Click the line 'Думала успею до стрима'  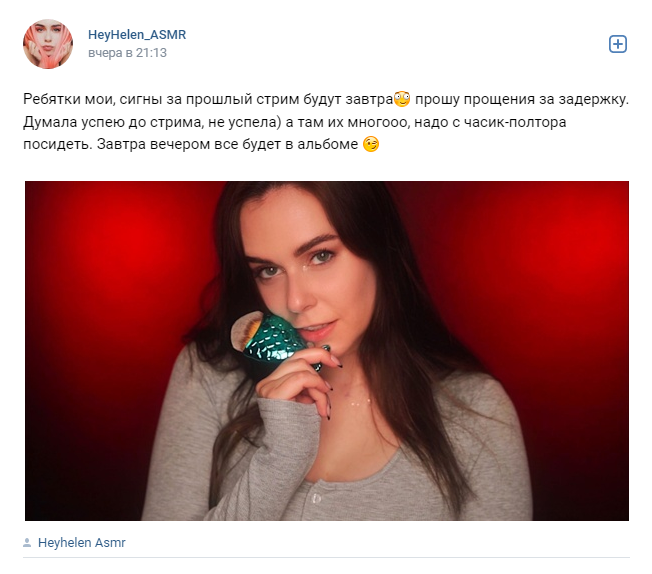[294, 122]
